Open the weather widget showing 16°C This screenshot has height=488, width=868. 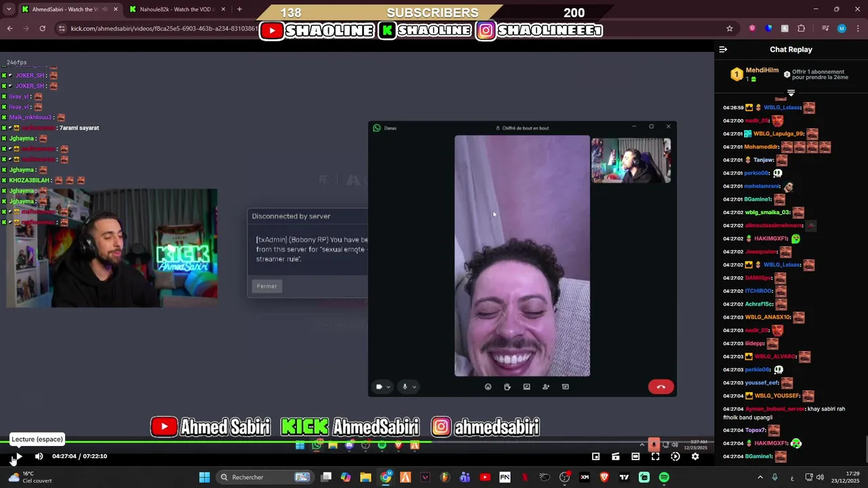tap(28, 477)
